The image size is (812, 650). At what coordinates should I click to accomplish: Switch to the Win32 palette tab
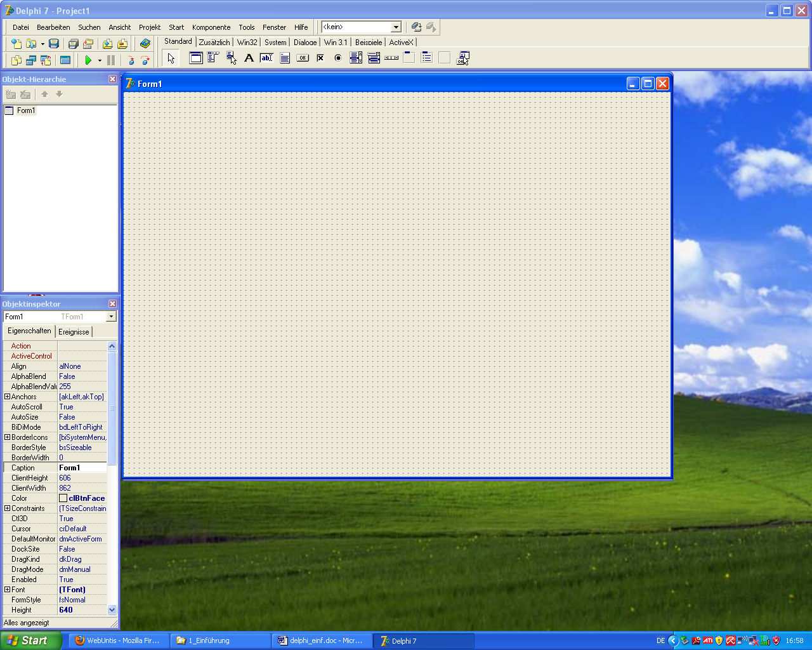tap(247, 43)
